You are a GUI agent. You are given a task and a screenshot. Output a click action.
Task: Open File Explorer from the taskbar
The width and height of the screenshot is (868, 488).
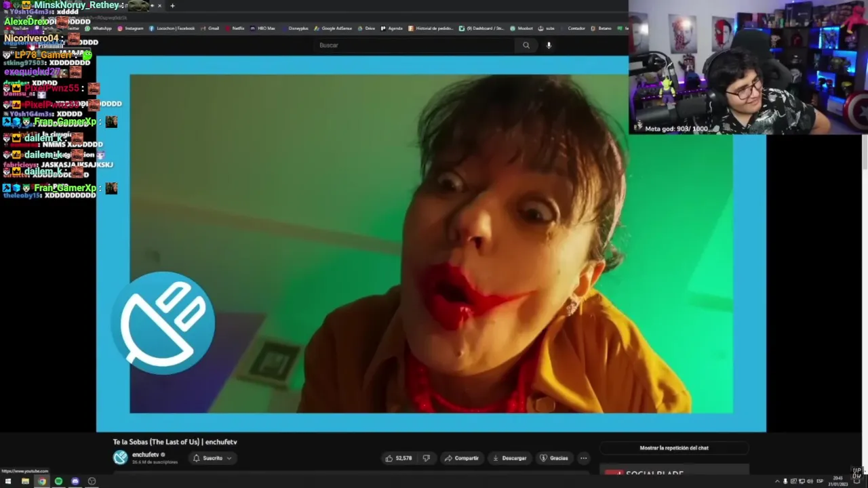click(25, 481)
